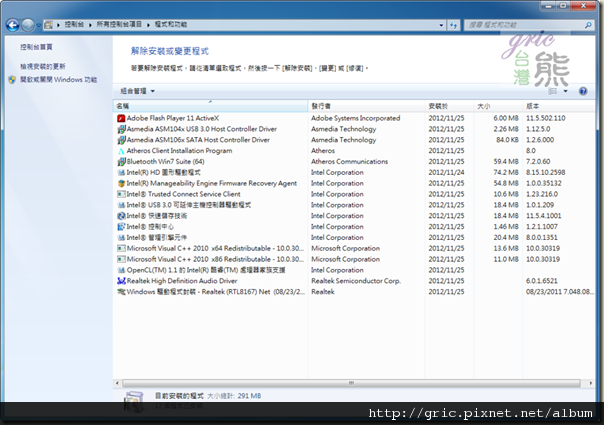Image resolution: width=604 pixels, height=425 pixels.
Task: Click version value 6.0.1.6521
Action: tap(542, 281)
